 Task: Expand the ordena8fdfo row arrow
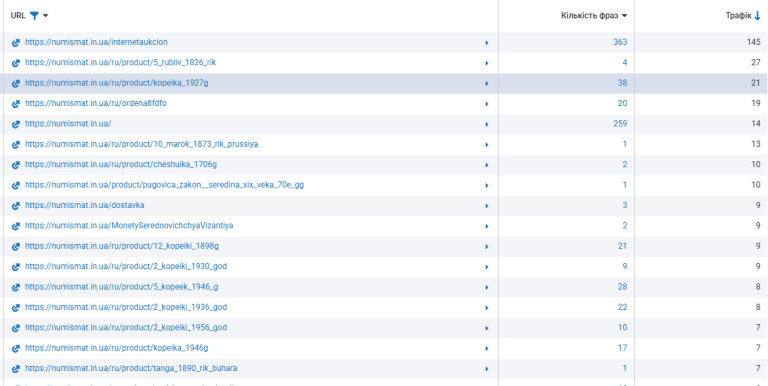486,104
